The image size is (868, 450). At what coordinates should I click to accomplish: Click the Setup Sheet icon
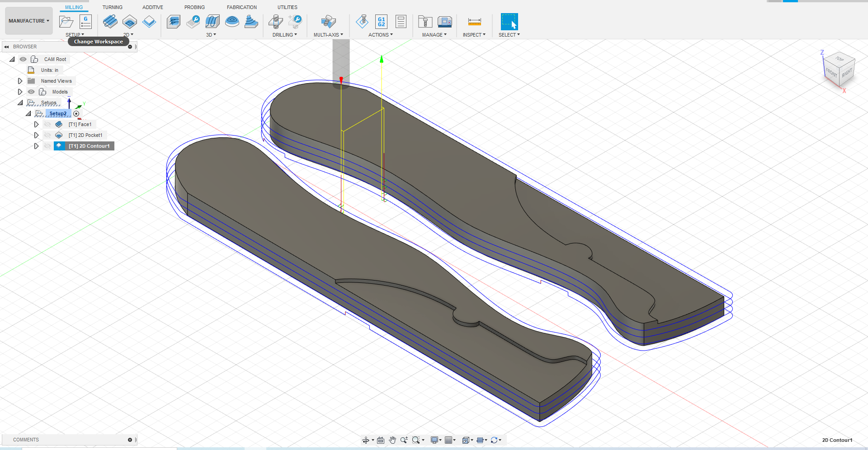(x=401, y=21)
